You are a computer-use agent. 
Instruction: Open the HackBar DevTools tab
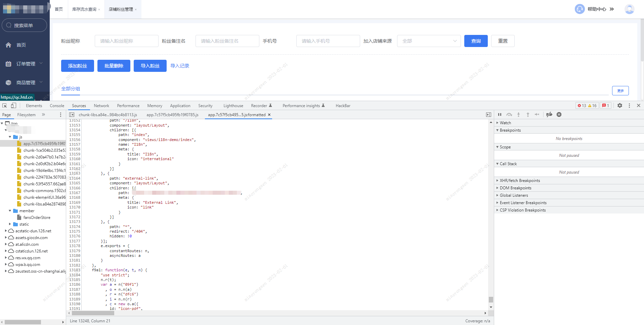[x=343, y=106]
